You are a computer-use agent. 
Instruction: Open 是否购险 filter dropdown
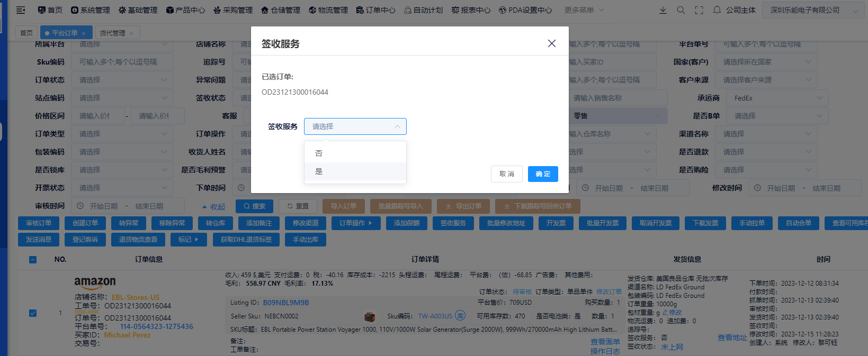pyautogui.click(x=766, y=170)
